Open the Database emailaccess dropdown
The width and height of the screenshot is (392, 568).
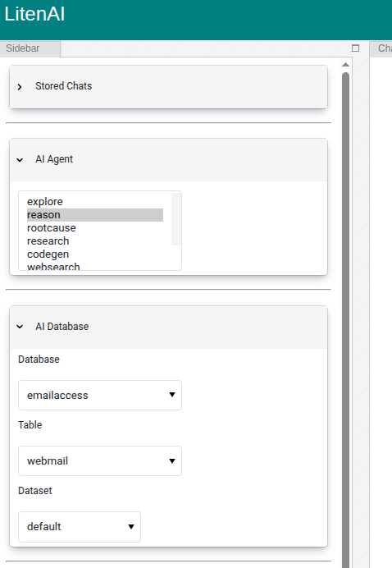(x=100, y=395)
